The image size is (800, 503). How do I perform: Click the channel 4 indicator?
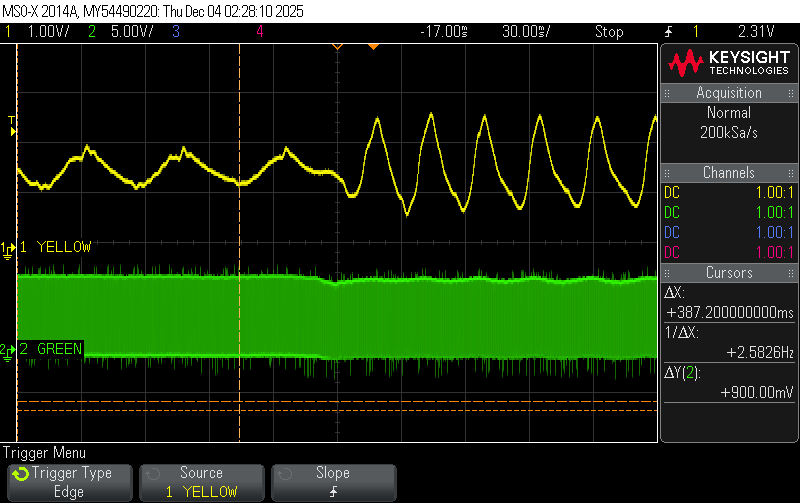(x=260, y=32)
